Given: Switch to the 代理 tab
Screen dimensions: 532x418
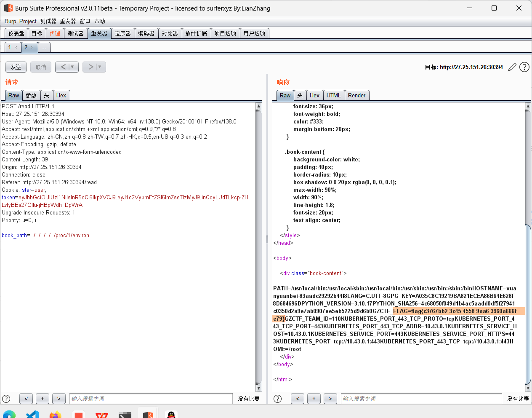Looking at the screenshot, I should [x=55, y=33].
